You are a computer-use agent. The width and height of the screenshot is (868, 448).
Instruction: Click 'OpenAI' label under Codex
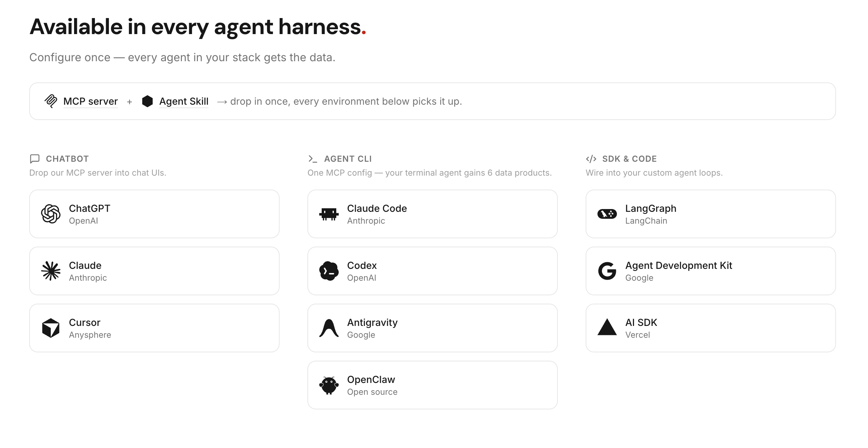(362, 278)
